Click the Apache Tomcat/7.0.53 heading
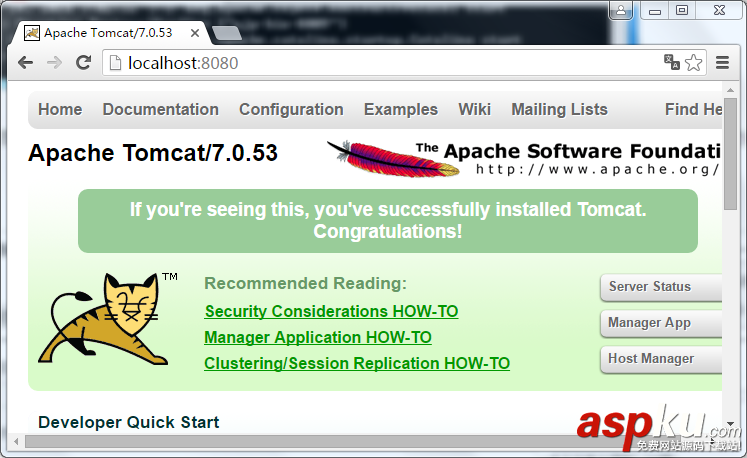Image resolution: width=747 pixels, height=458 pixels. (x=153, y=153)
